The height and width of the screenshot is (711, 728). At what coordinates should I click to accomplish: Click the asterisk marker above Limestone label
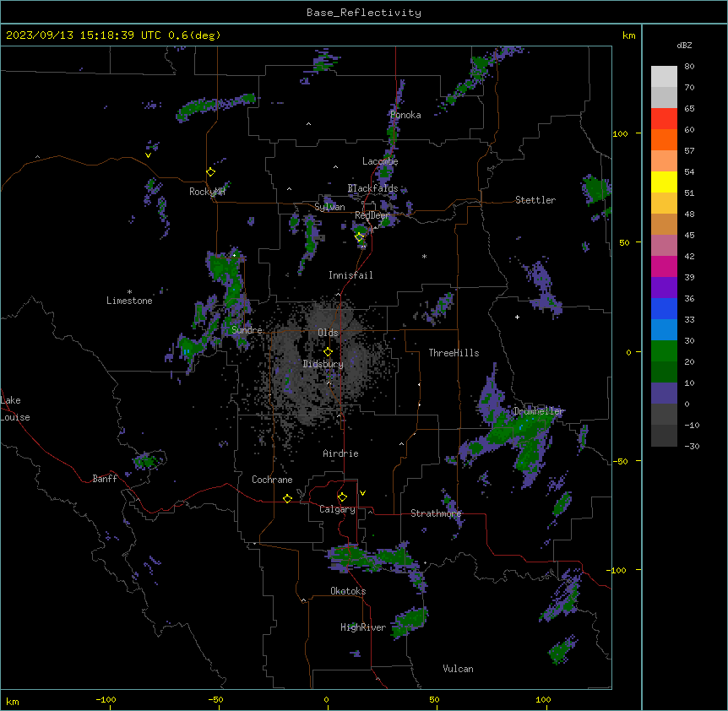(x=129, y=292)
